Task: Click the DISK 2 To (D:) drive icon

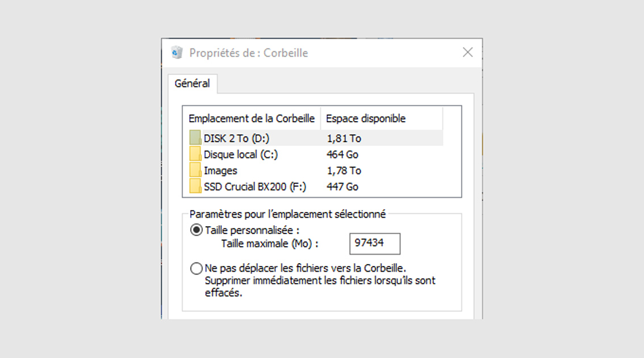Action: (x=195, y=138)
